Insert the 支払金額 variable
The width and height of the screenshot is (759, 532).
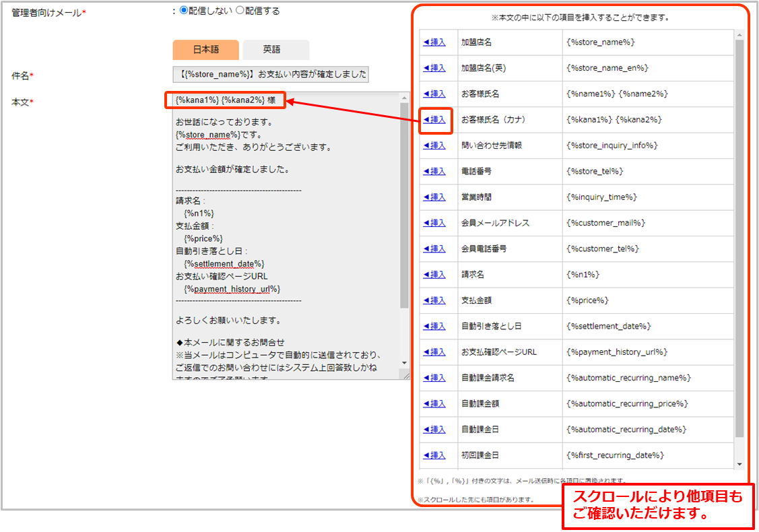pyautogui.click(x=434, y=300)
